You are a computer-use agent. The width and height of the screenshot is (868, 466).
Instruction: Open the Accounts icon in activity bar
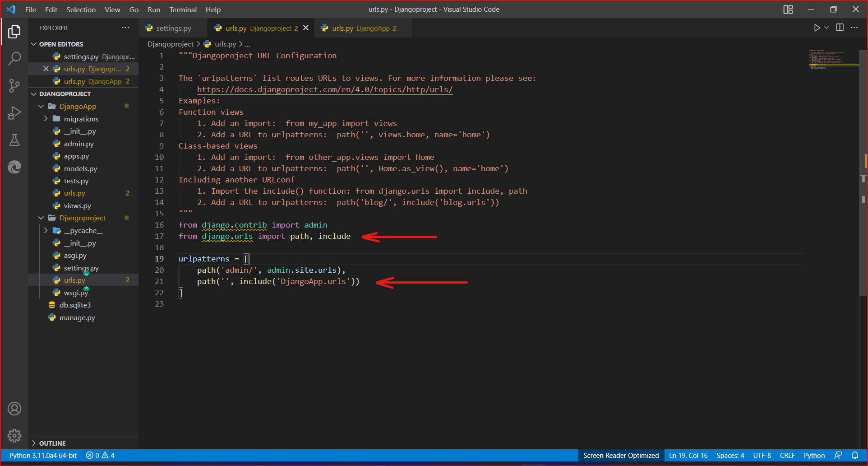pyautogui.click(x=14, y=409)
